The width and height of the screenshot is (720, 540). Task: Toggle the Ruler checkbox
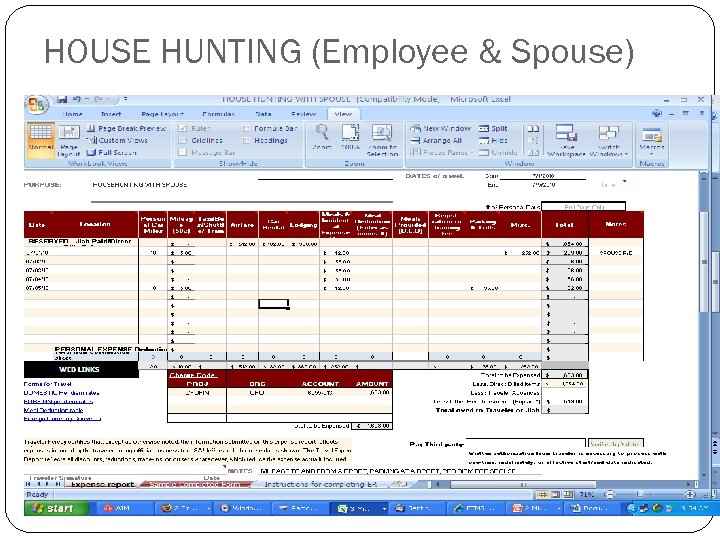182,129
